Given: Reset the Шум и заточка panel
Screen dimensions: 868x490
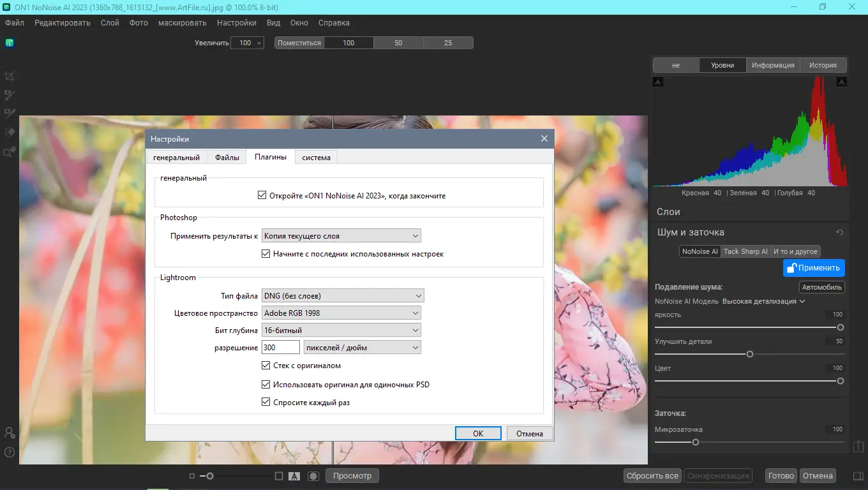Looking at the screenshot, I should [840, 233].
